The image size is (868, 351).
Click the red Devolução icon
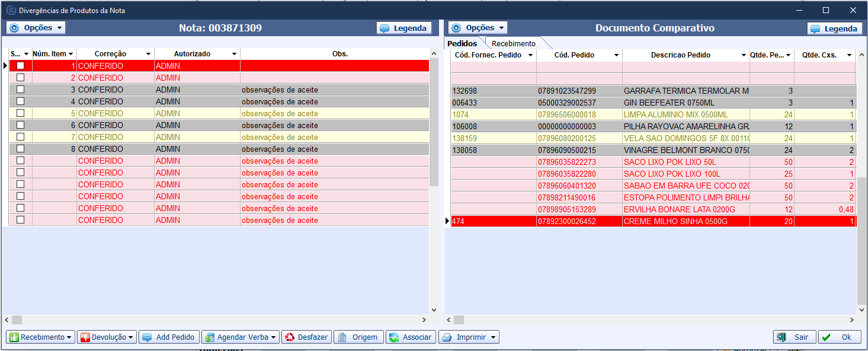click(x=85, y=337)
